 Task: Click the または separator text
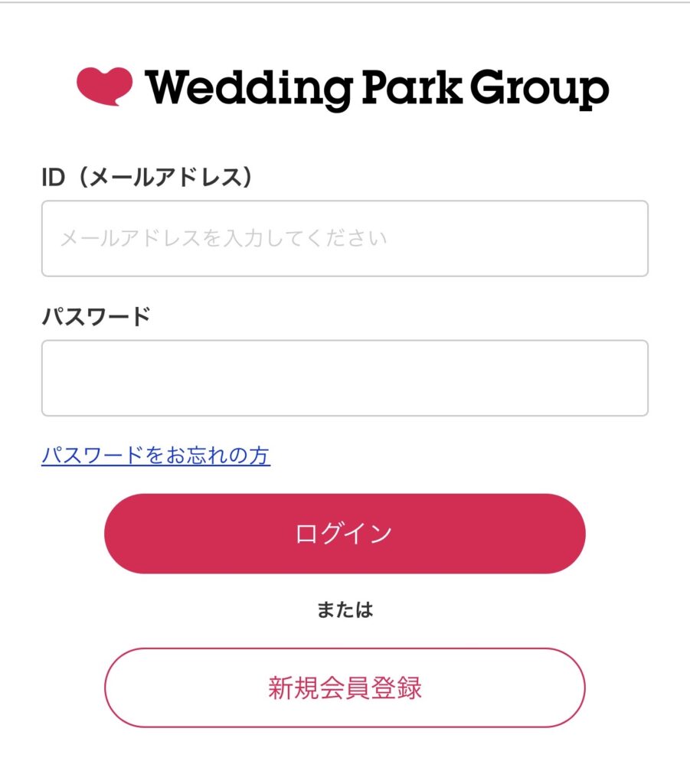pos(345,609)
